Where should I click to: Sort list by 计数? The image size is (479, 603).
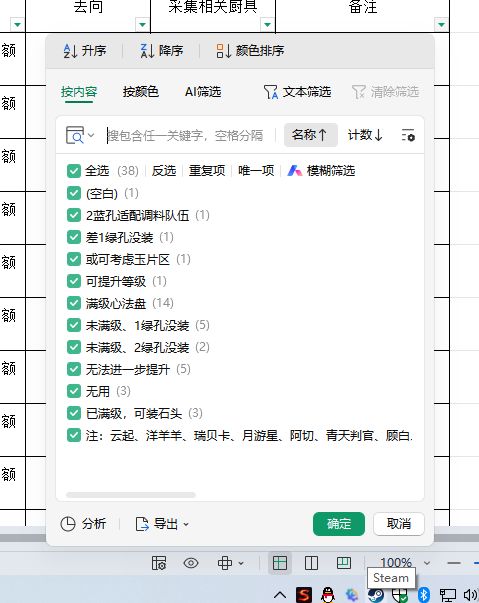(x=365, y=135)
